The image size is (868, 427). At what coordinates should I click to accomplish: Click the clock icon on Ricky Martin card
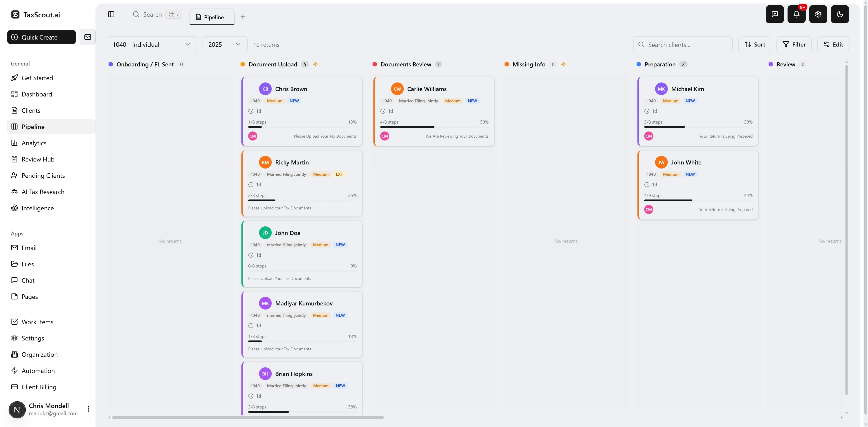pyautogui.click(x=251, y=185)
